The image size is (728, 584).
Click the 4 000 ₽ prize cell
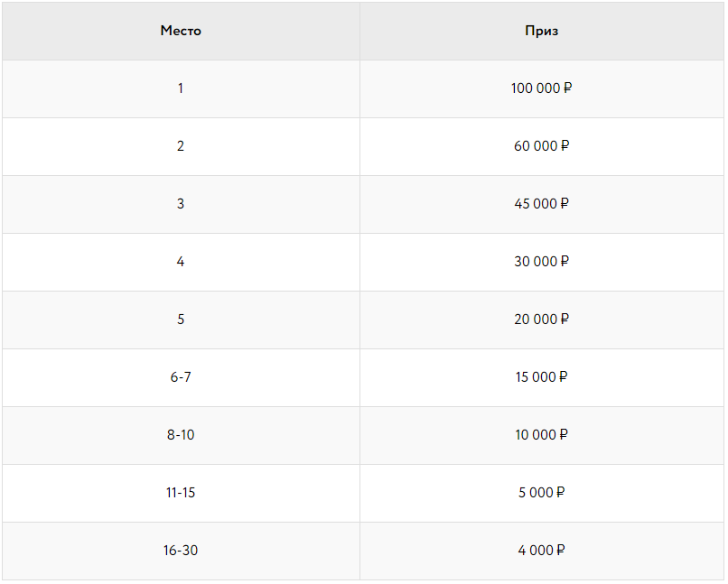pos(542,551)
